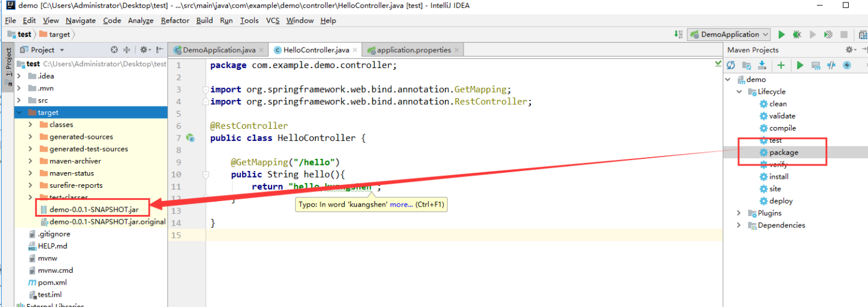
Task: Click the Build Project arrow icon
Action: coord(678,35)
